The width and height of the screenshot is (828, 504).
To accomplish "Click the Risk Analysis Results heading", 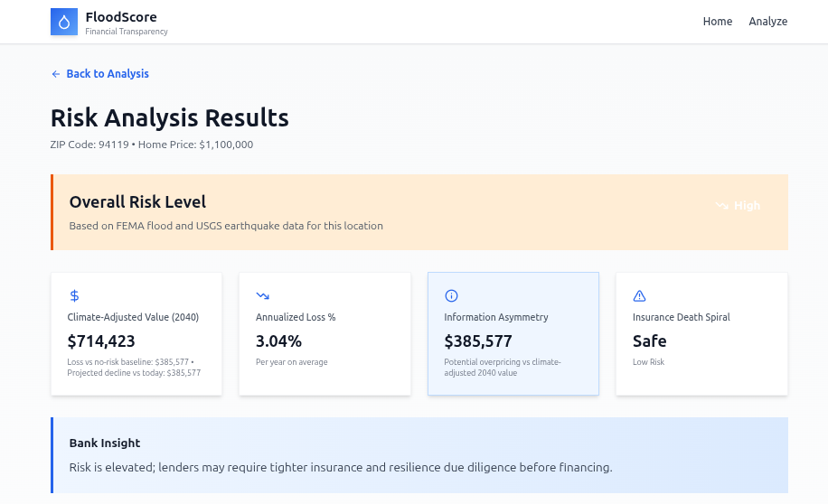I will click(x=170, y=117).
